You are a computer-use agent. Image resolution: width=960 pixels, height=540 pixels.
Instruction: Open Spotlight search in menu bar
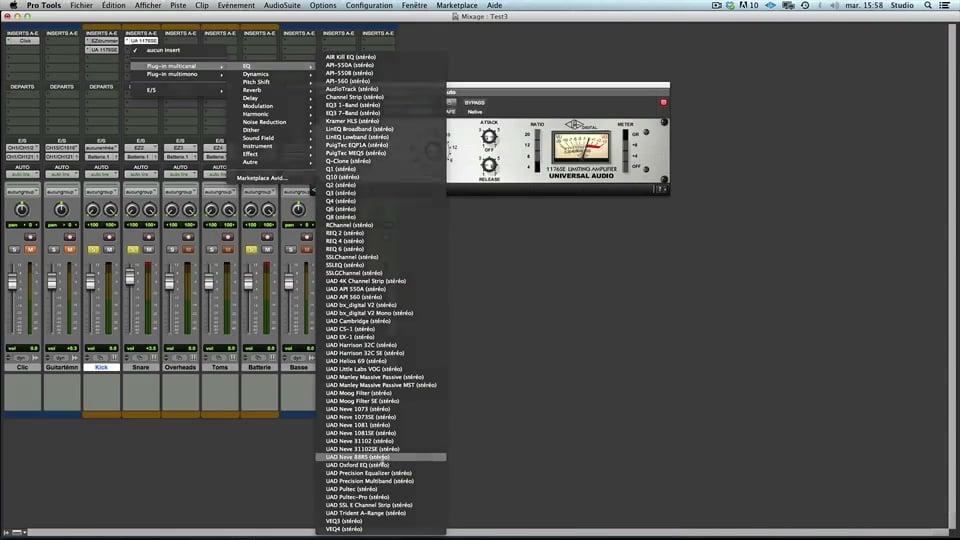928,5
